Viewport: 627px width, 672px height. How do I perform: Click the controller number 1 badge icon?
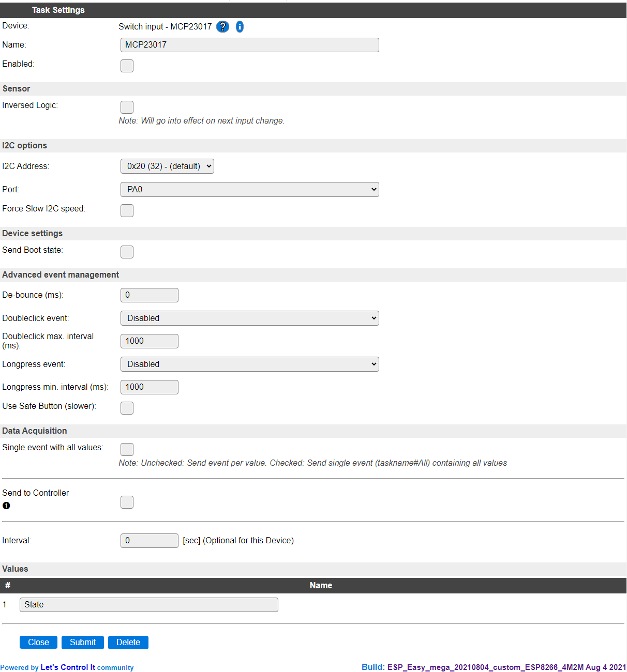6,506
